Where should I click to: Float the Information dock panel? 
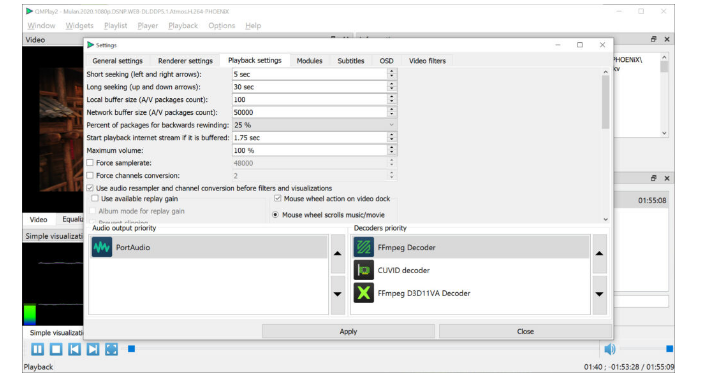654,39
